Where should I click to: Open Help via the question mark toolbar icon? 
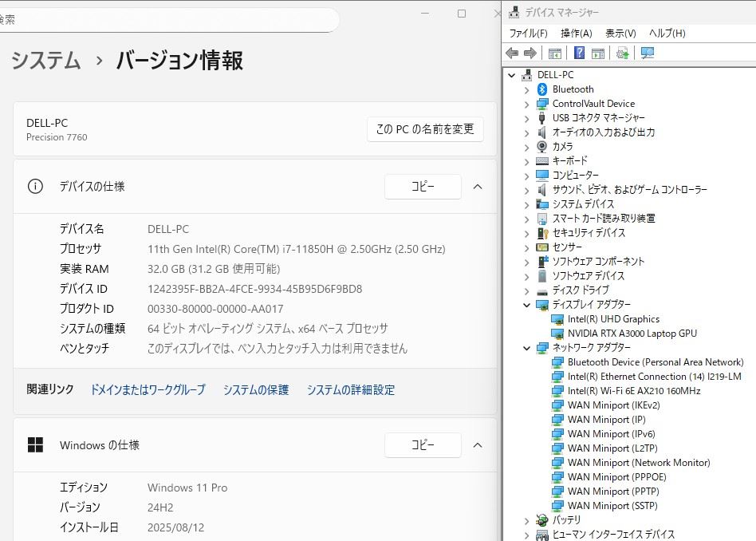pyautogui.click(x=579, y=53)
